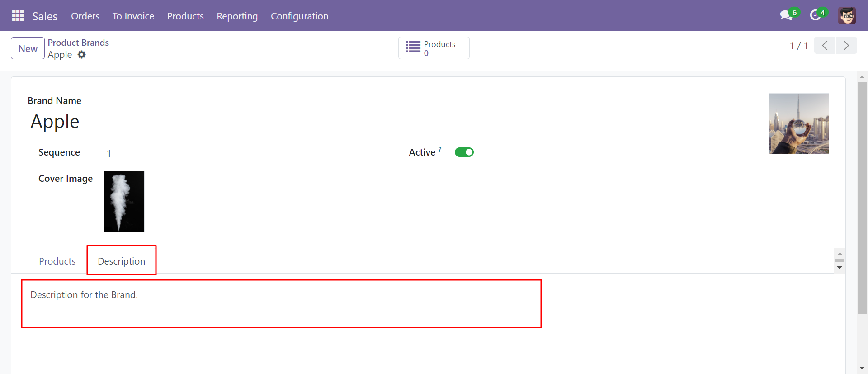Edit the Apple brand name field
The image size is (868, 374).
pos(55,122)
